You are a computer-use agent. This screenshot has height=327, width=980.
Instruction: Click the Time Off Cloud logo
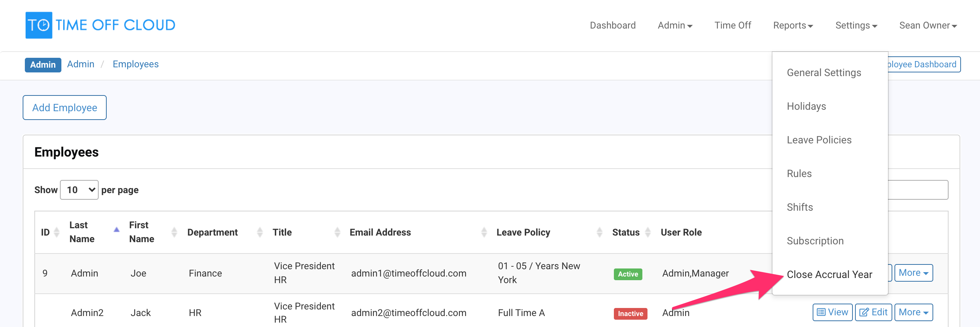tap(100, 25)
